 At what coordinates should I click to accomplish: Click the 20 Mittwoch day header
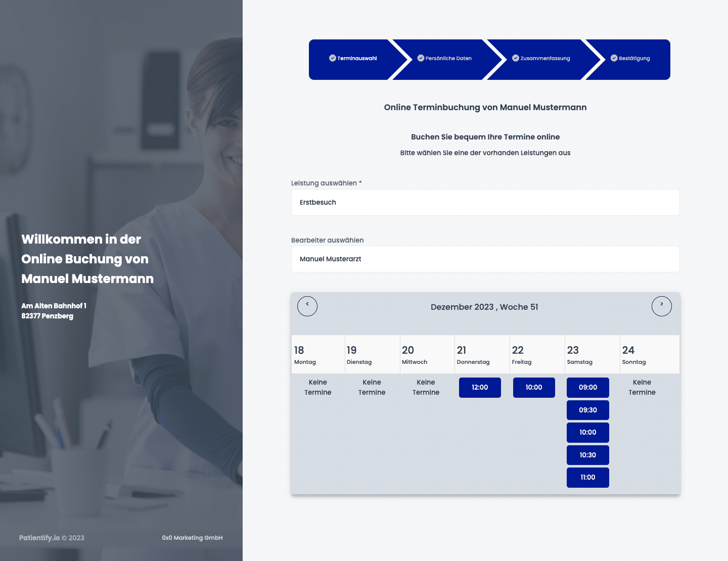427,354
